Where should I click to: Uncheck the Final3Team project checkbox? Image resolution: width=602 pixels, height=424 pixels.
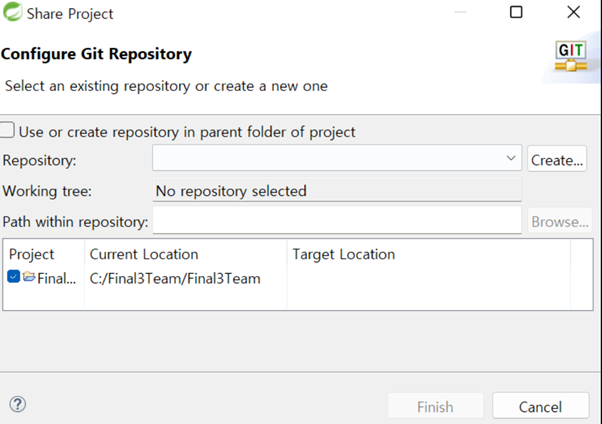[13, 276]
